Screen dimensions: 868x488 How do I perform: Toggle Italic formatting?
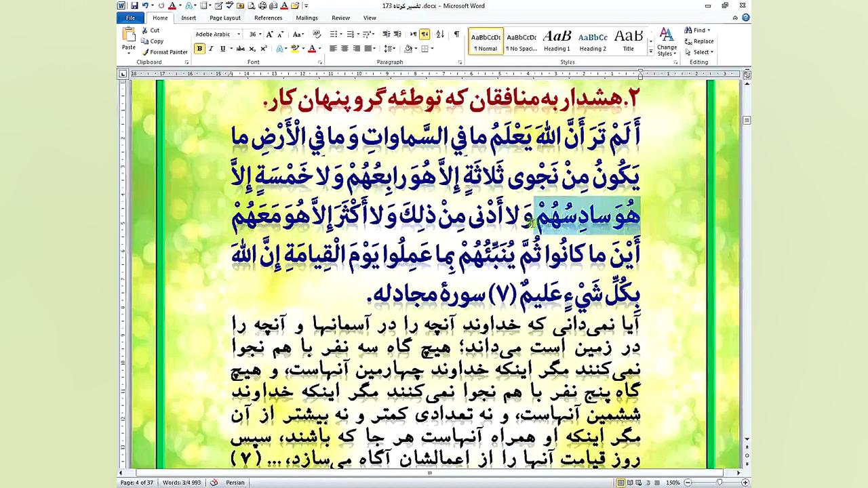210,48
